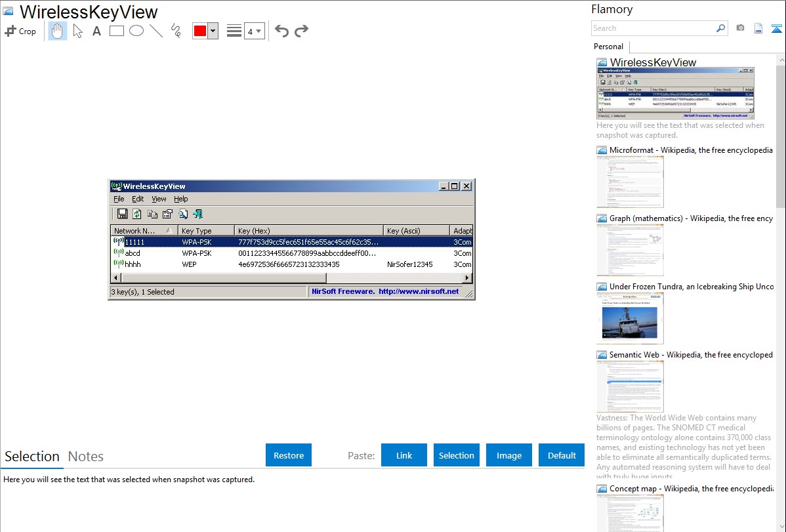Screen dimensions: 786x532
Task: Open the Semantic Web snapshot thumbnail
Action: [x=630, y=386]
